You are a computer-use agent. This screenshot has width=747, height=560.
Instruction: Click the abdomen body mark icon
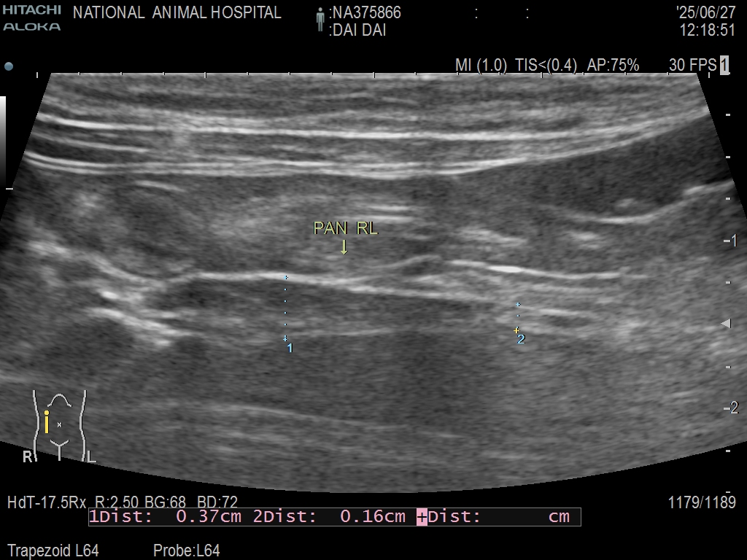(59, 425)
